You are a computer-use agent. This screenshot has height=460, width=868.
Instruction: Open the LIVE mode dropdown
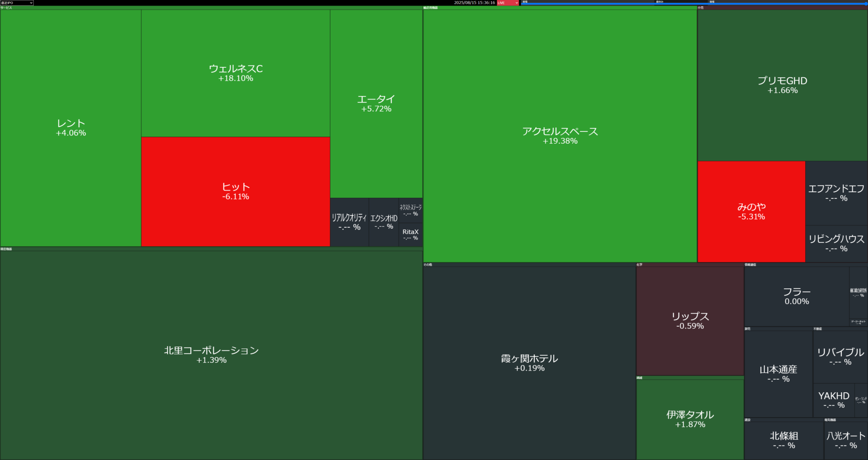tap(508, 3)
